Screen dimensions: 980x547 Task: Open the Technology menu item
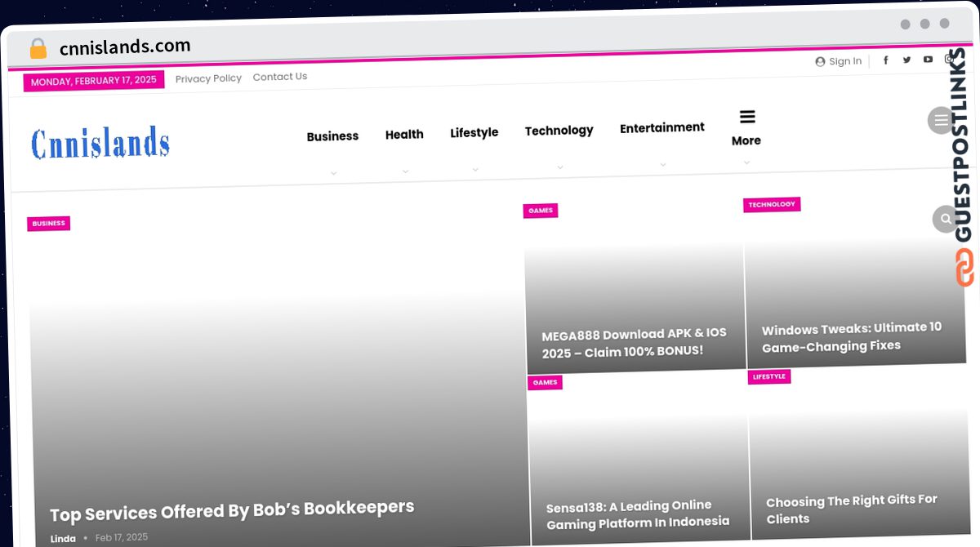tap(559, 131)
